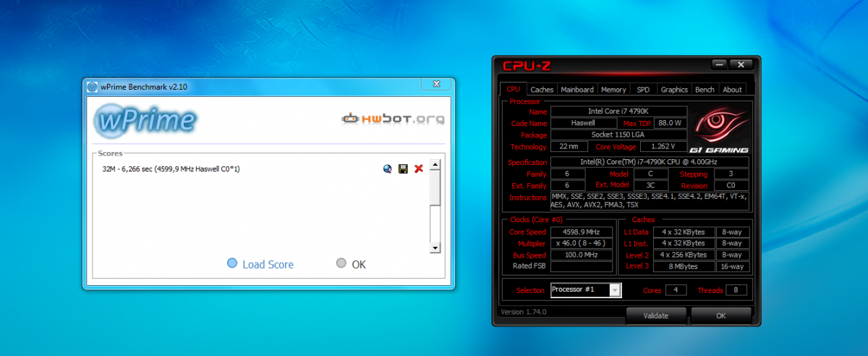
Task: Close the CPU-Z window
Action: 740,64
